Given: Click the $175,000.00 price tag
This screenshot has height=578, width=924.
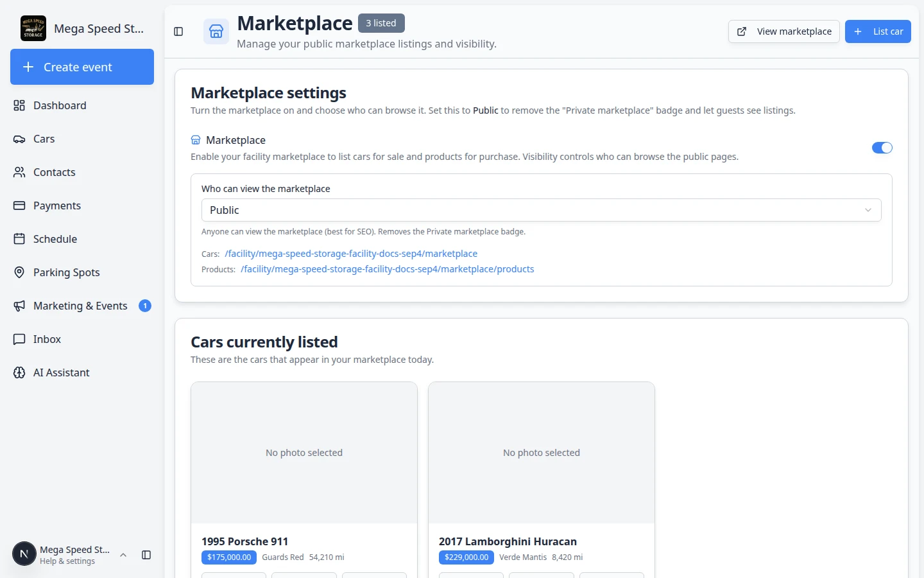Looking at the screenshot, I should click(229, 557).
